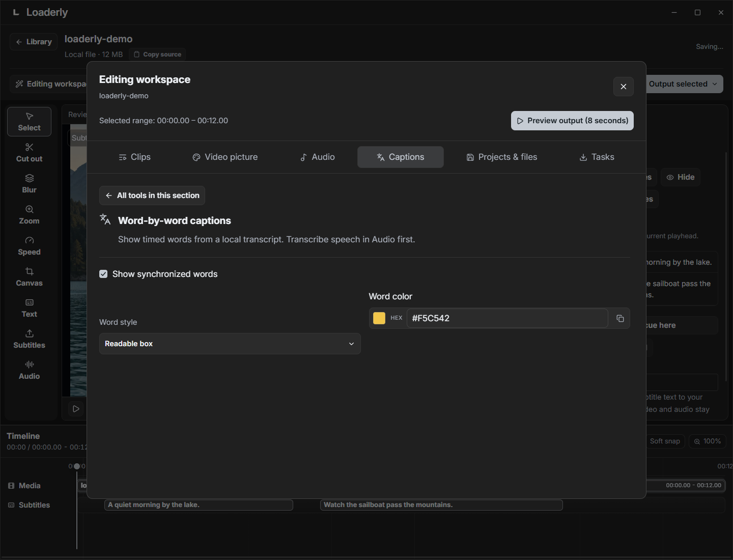Uncheck Show synchronized words
The width and height of the screenshot is (733, 560).
pyautogui.click(x=103, y=274)
